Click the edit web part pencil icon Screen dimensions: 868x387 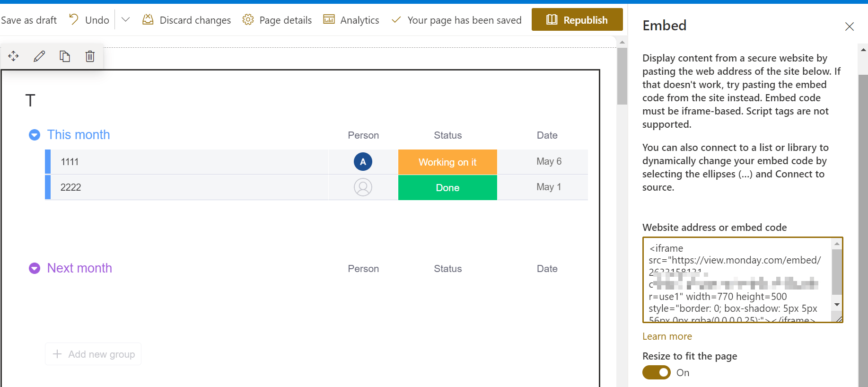(39, 56)
